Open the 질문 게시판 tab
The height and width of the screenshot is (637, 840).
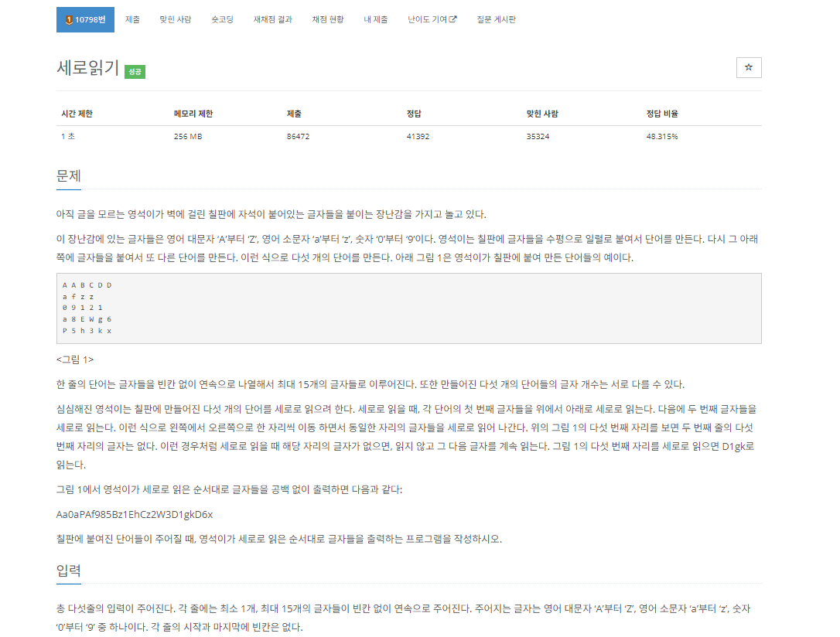pos(496,20)
